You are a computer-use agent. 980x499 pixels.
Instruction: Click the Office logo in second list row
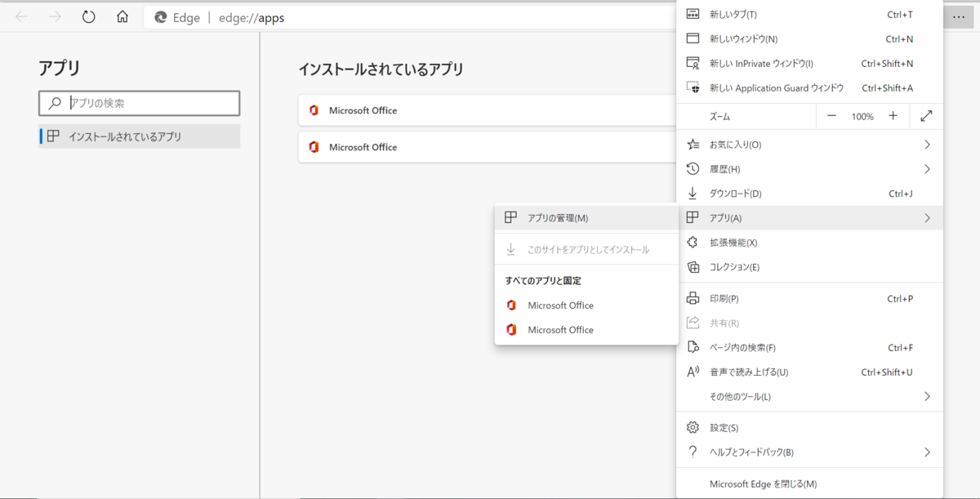pyautogui.click(x=314, y=147)
